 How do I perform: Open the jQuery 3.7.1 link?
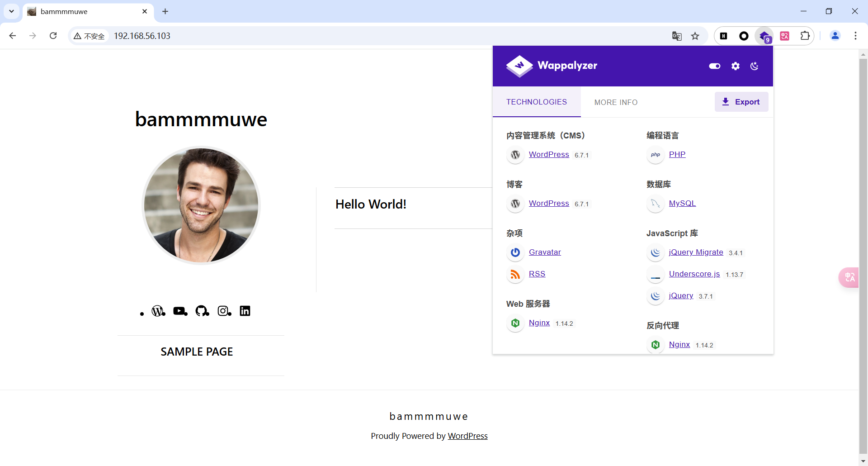(x=681, y=295)
